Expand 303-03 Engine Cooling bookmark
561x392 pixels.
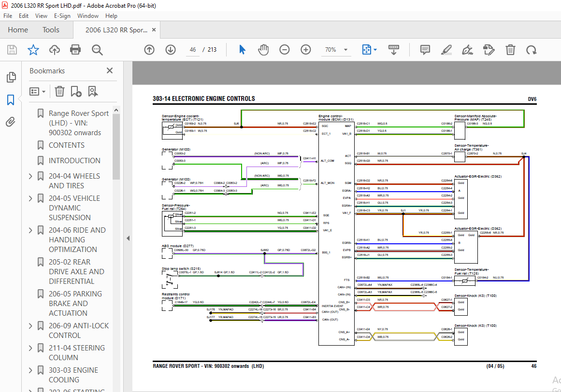[30, 370]
